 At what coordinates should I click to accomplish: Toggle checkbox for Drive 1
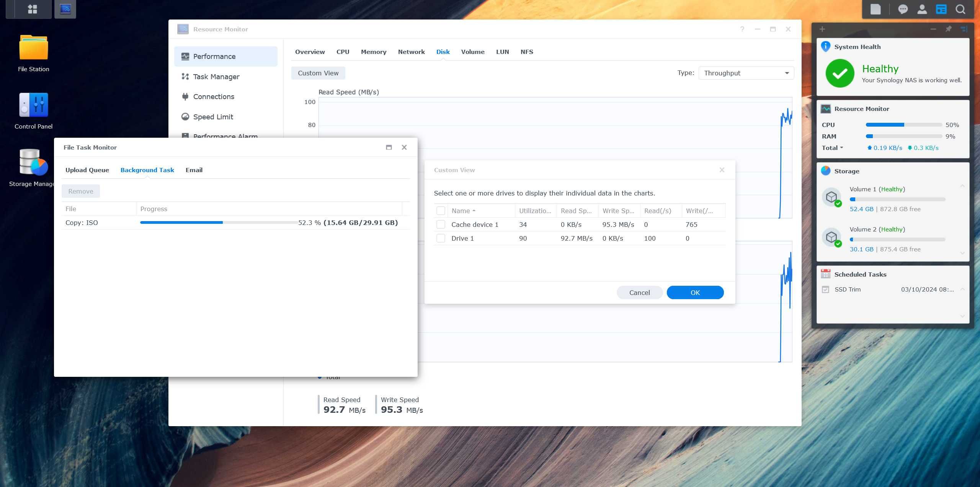[441, 238]
